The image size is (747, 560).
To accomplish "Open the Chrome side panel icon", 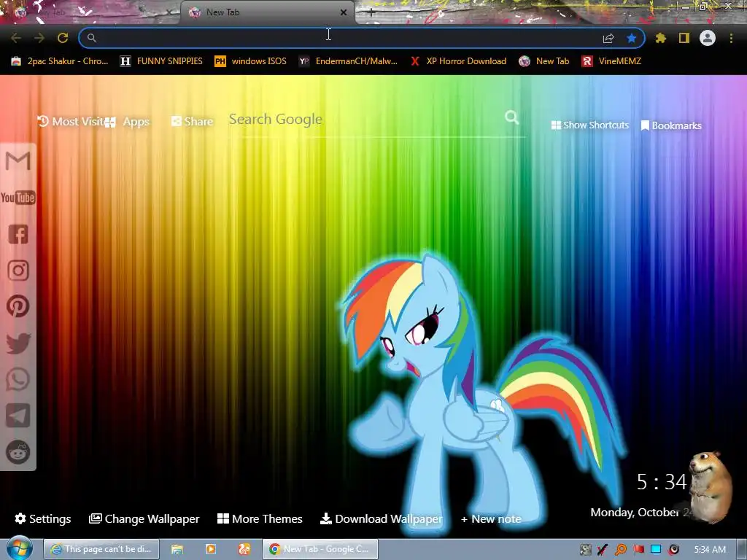I will pyautogui.click(x=684, y=38).
